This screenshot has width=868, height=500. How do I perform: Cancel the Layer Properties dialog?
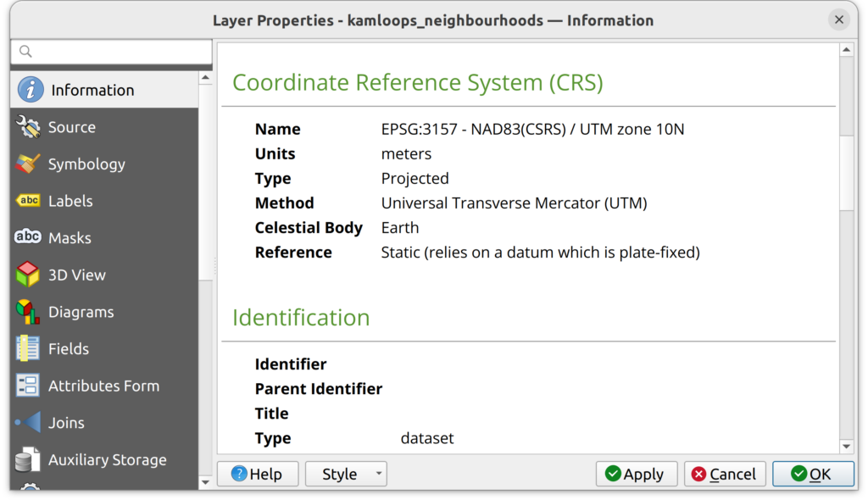tap(725, 474)
